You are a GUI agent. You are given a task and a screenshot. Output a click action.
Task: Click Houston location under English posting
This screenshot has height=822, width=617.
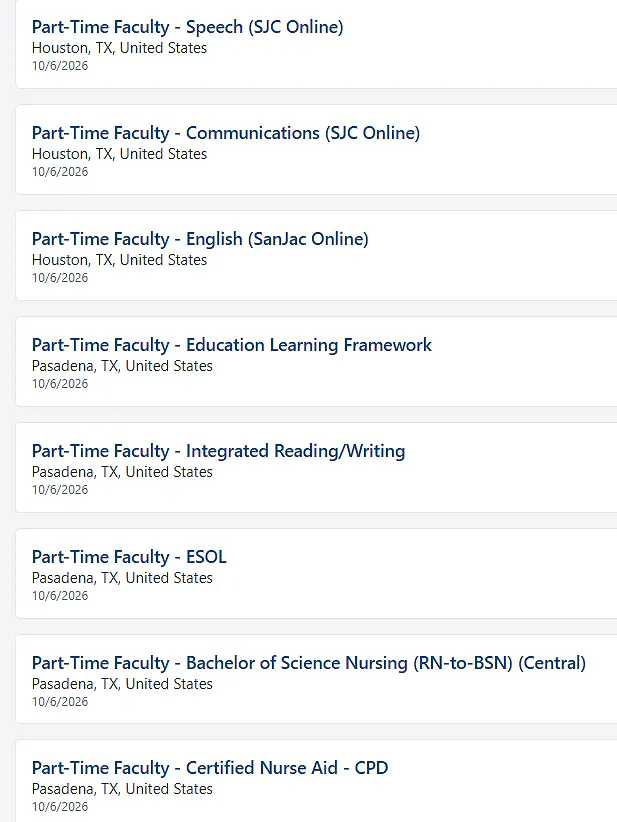click(x=120, y=259)
